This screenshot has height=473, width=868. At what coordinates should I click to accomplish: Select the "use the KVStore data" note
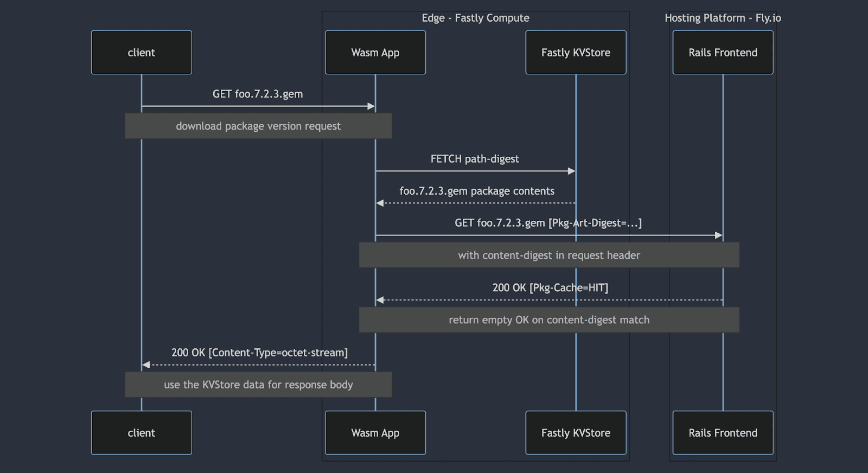tap(258, 385)
